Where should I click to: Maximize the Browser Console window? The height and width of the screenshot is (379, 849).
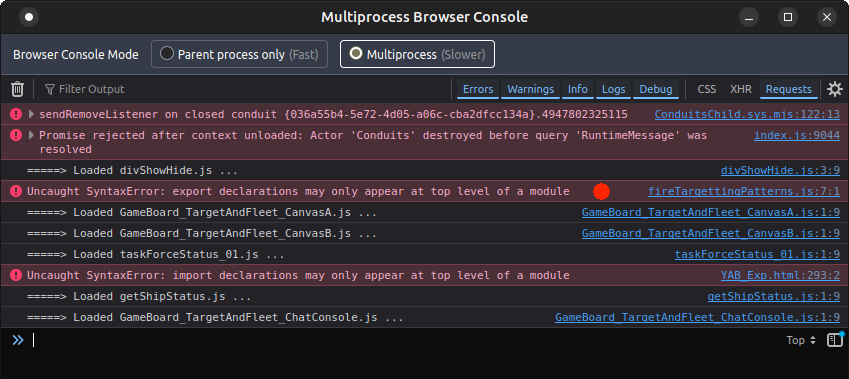pyautogui.click(x=788, y=17)
